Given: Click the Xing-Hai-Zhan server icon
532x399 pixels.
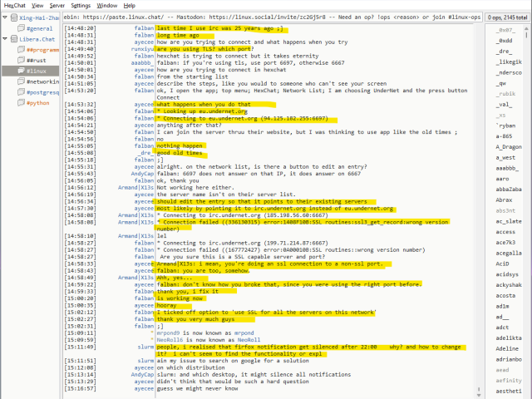Looking at the screenshot, I should 14,17.
